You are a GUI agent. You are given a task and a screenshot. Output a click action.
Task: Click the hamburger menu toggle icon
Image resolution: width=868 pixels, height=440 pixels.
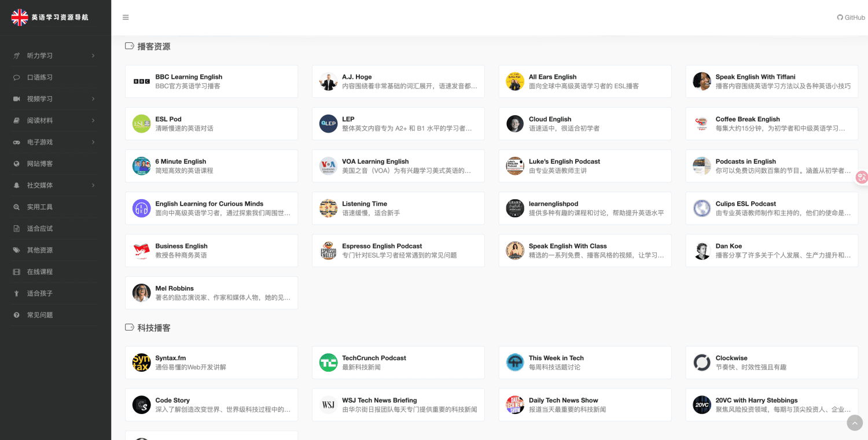[x=126, y=17]
